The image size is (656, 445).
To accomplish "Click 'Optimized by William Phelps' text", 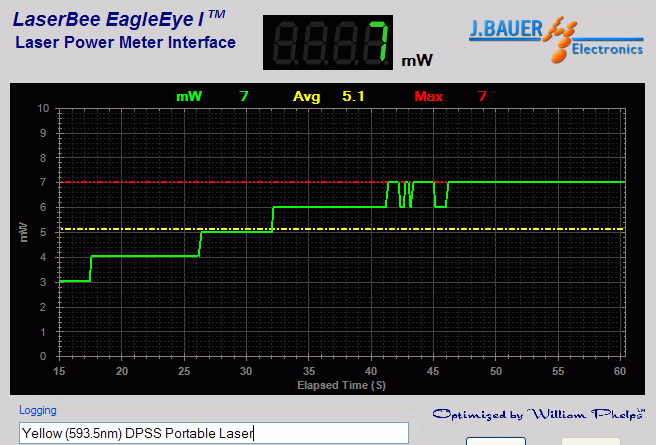I will (539, 414).
